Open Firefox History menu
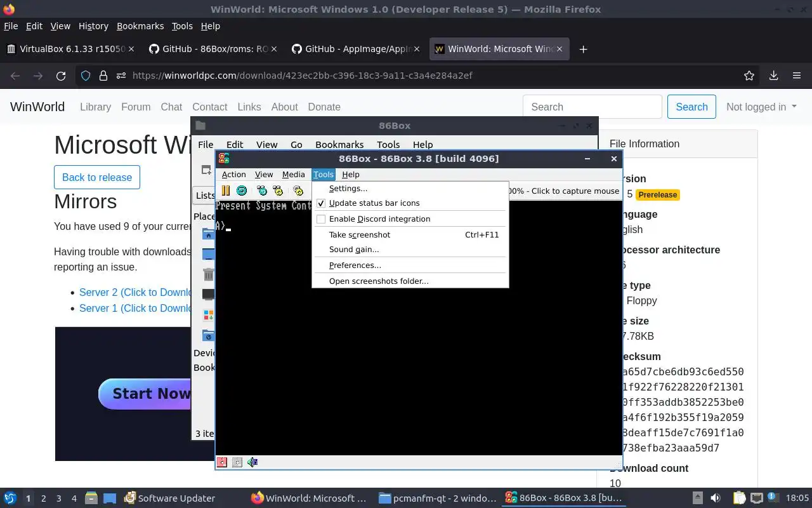 click(x=93, y=26)
